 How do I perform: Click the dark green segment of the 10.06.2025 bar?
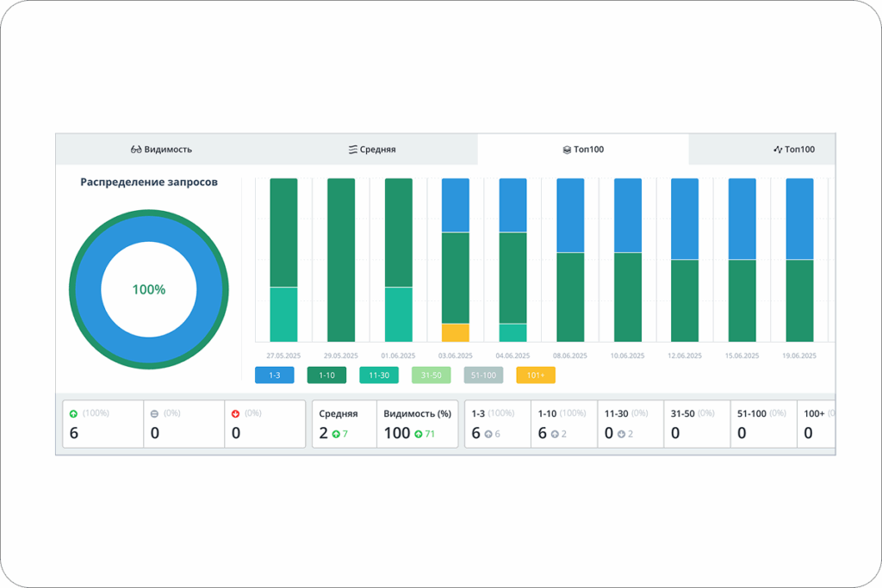coord(628,297)
